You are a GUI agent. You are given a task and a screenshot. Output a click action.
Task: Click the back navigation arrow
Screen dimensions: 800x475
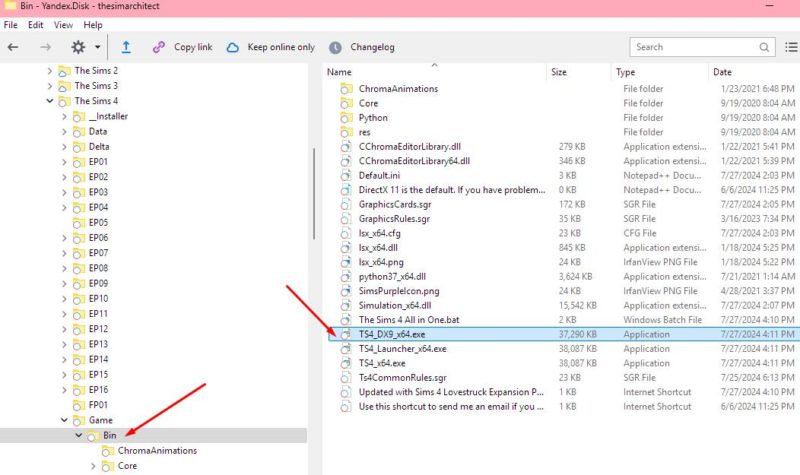click(x=14, y=47)
